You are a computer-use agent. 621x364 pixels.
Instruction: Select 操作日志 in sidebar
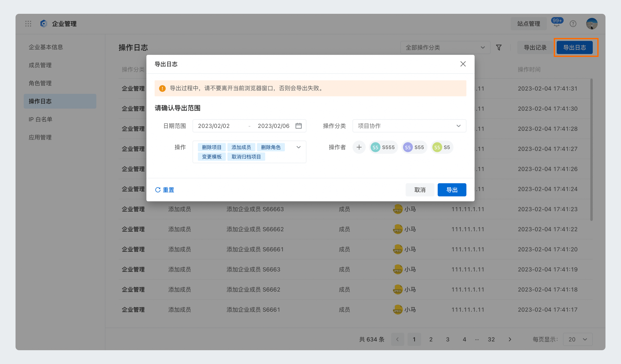(x=60, y=101)
